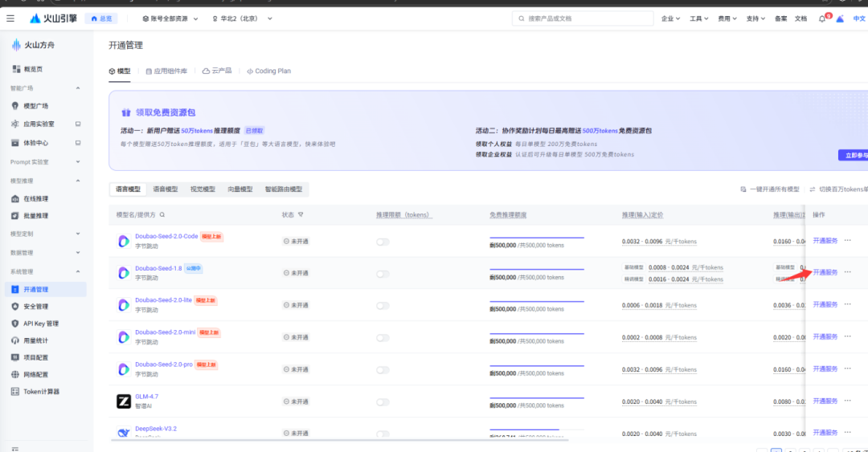Select the 视觉模型 sub-tab

(203, 189)
